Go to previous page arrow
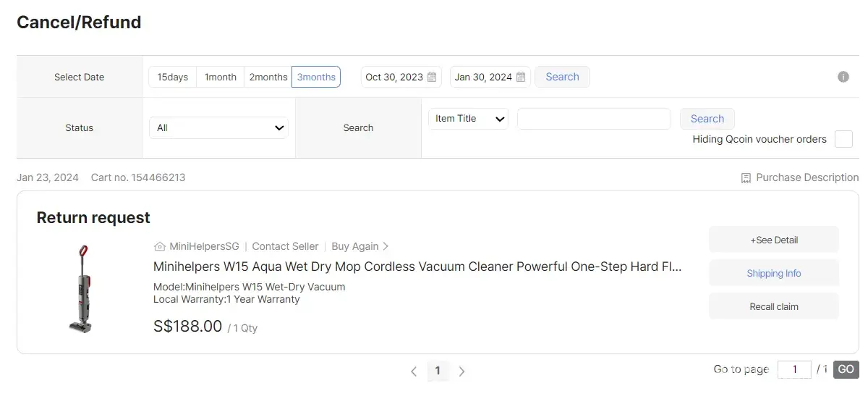 tap(414, 372)
